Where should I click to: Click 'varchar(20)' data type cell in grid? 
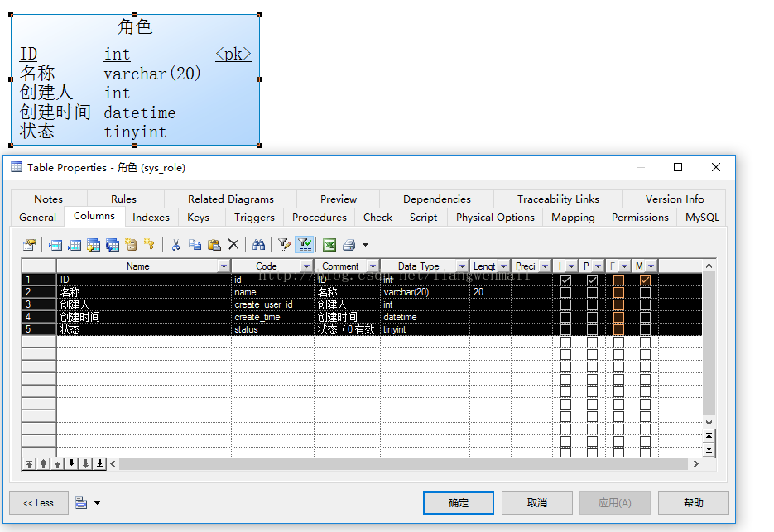(425, 292)
